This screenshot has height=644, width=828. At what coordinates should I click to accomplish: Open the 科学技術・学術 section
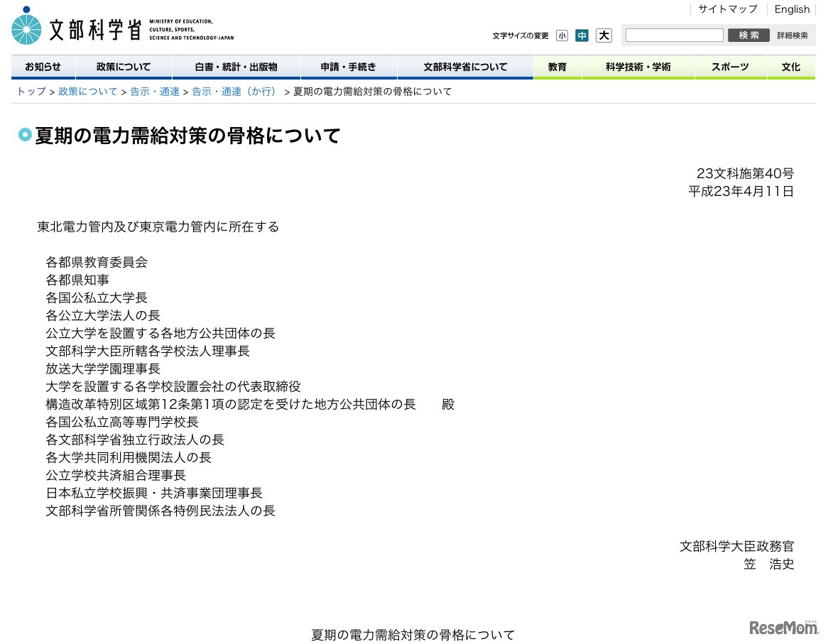(638, 67)
